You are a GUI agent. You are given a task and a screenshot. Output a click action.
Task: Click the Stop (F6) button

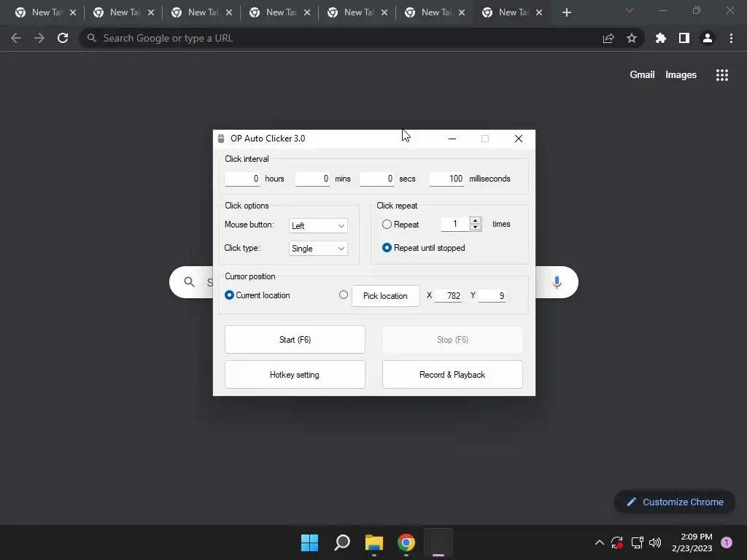[452, 340]
